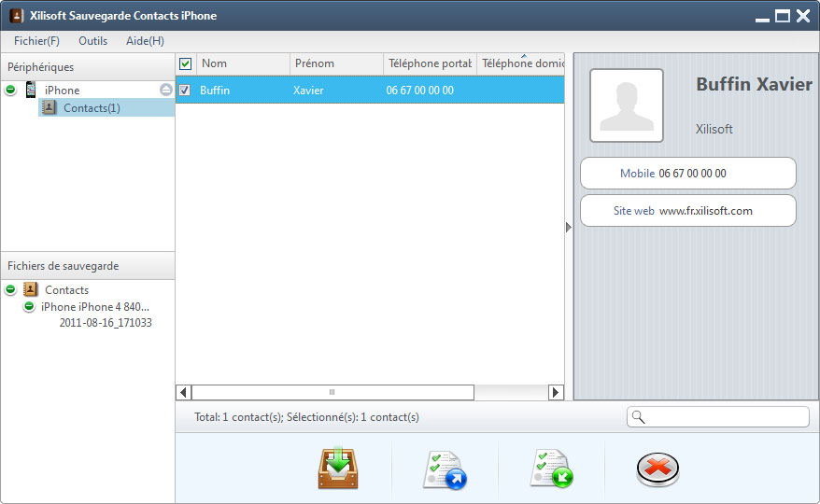Click the Xavier first name cell
The height and width of the screenshot is (504, 820).
(x=308, y=90)
